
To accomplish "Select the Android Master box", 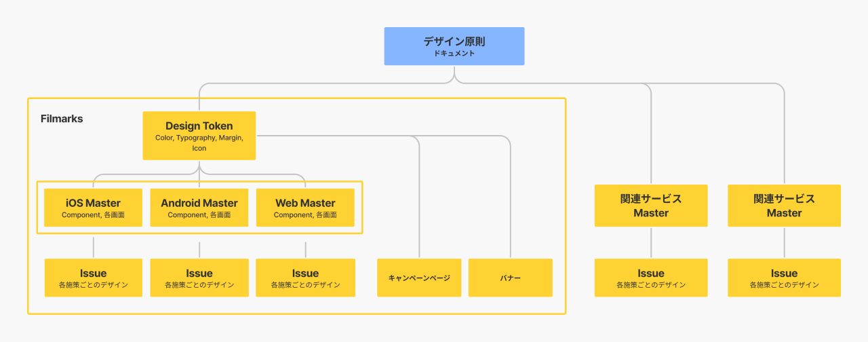I will [x=199, y=208].
